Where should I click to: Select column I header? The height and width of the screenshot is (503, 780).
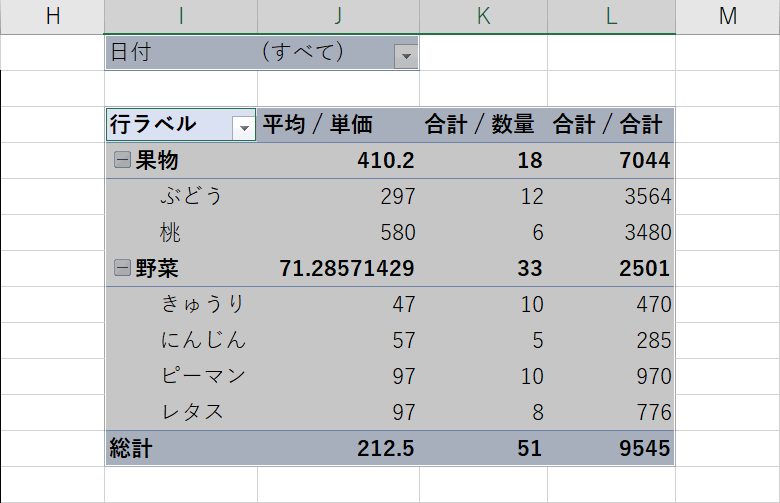pyautogui.click(x=180, y=16)
